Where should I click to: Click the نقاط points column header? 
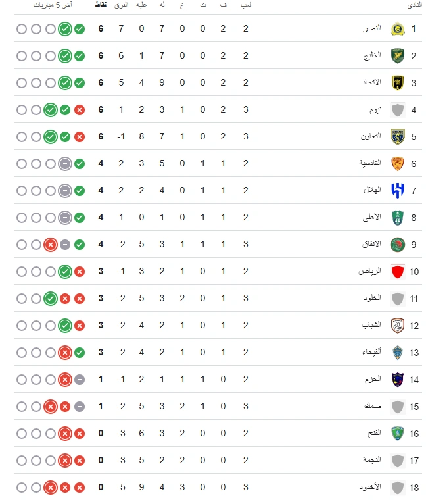(x=101, y=5)
